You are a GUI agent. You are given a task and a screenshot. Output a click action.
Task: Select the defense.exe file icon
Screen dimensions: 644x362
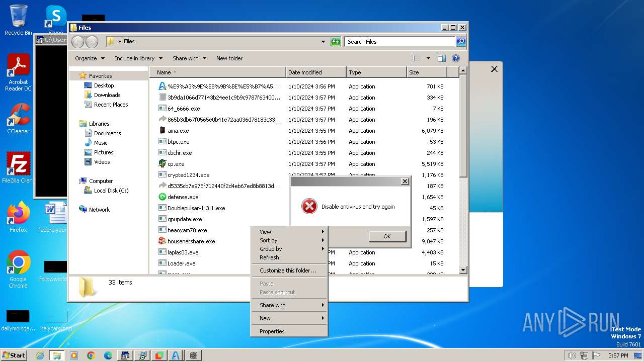click(163, 197)
